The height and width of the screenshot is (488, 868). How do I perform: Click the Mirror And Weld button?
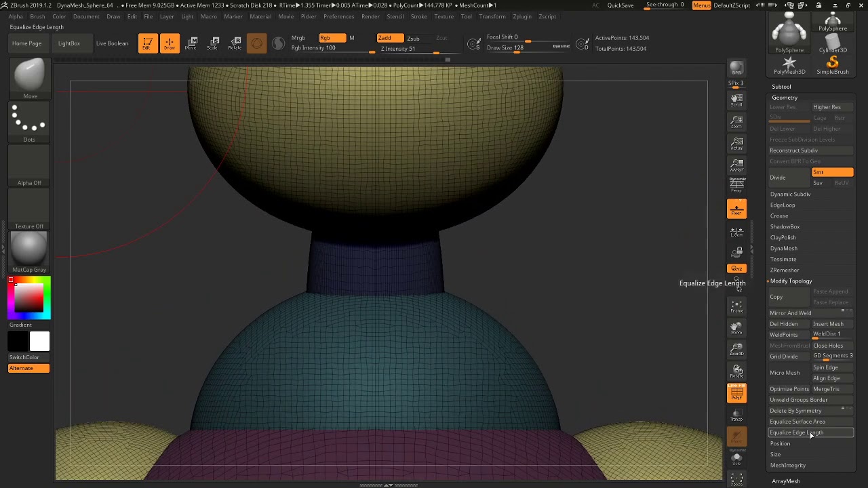tap(811, 313)
